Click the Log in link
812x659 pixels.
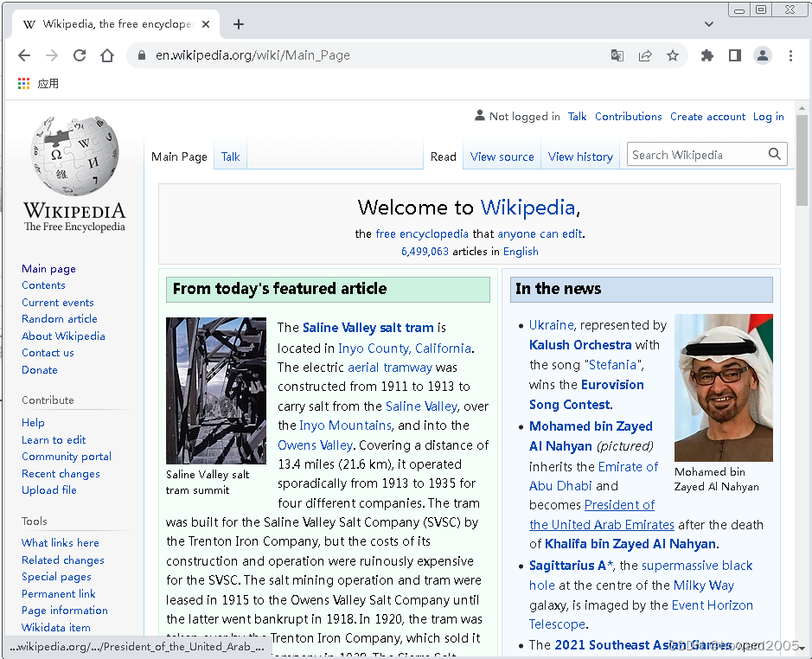(769, 117)
